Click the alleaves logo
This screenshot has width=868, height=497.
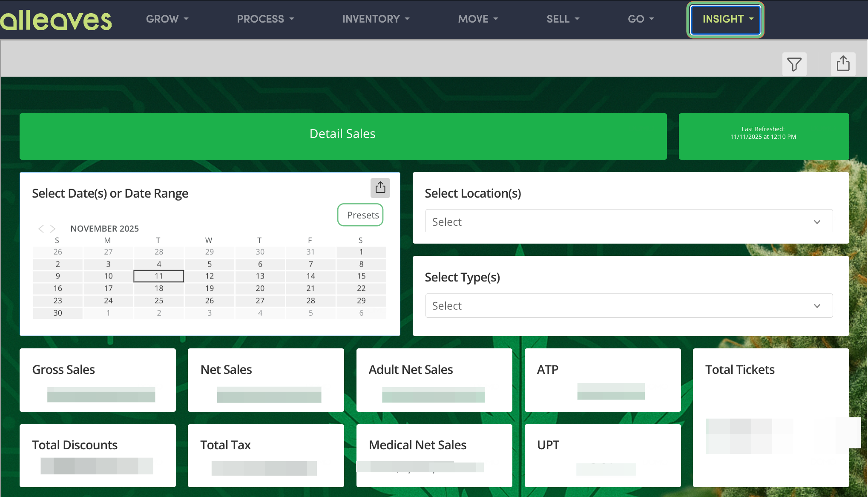click(x=56, y=20)
